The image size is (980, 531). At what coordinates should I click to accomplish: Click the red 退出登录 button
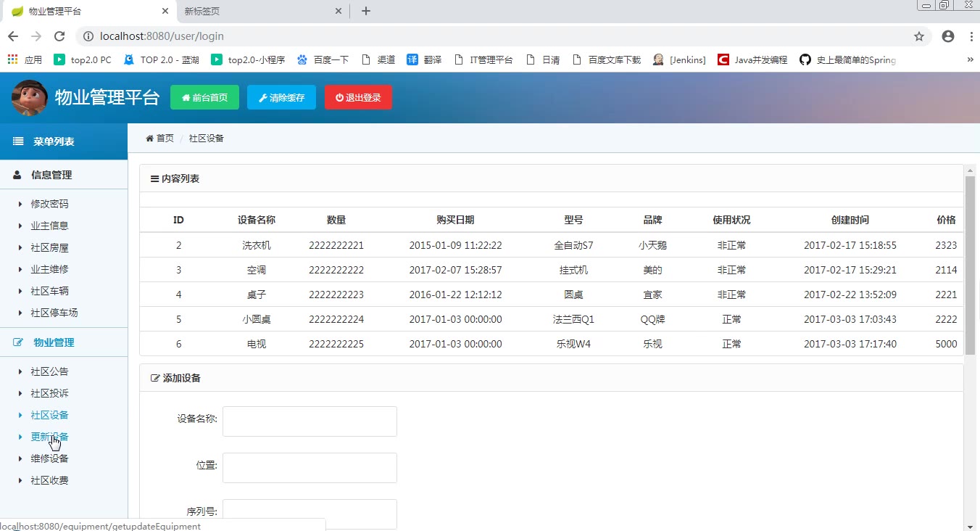358,98
